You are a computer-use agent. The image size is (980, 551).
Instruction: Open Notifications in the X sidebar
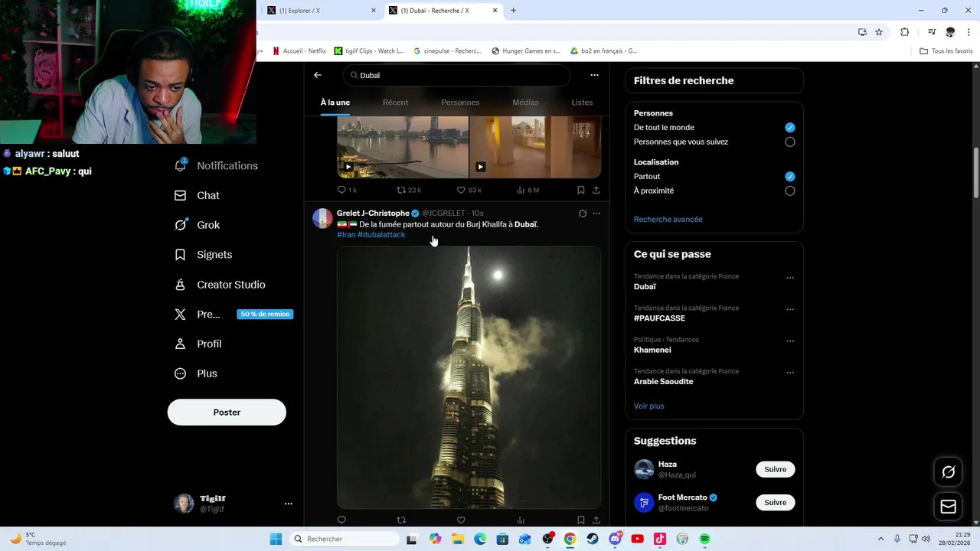coord(216,165)
